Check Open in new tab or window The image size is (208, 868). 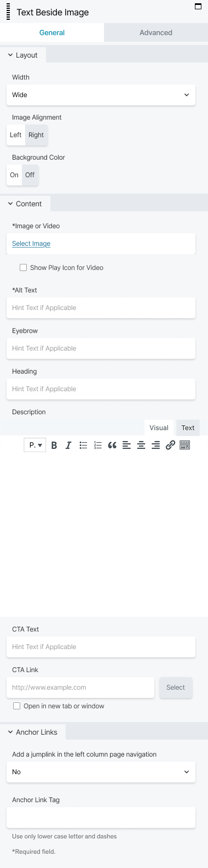pyautogui.click(x=17, y=706)
